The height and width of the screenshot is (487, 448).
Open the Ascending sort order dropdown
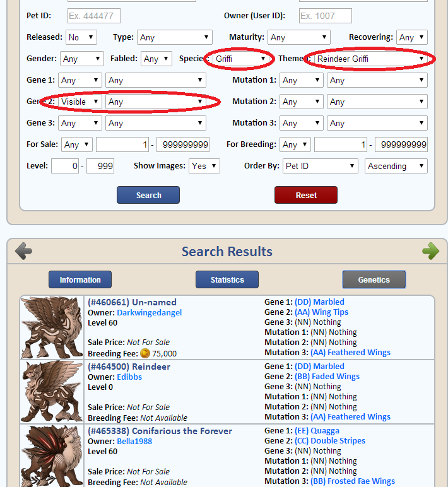pos(396,166)
